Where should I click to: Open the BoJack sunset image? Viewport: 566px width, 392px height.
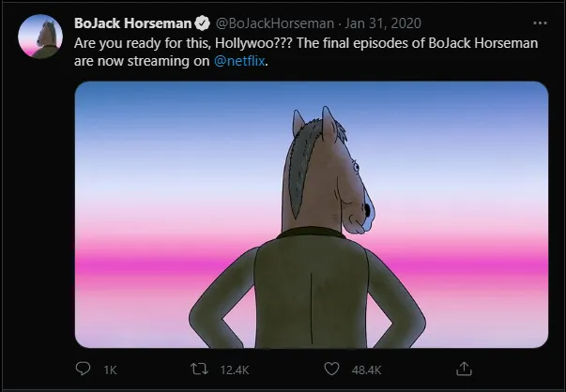310,214
